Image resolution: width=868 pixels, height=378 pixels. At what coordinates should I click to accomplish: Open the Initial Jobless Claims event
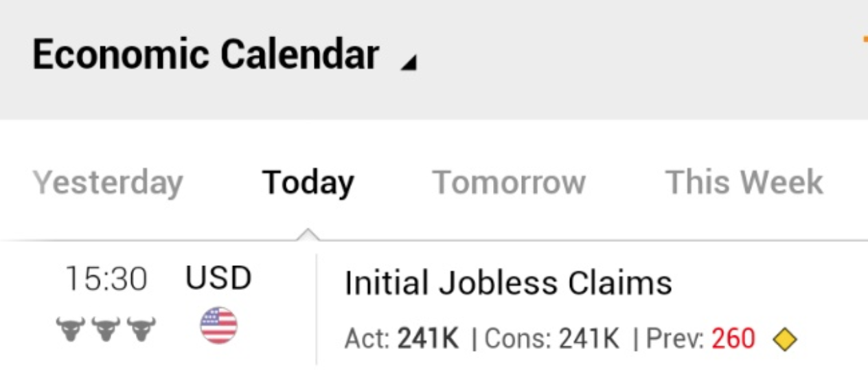(508, 283)
